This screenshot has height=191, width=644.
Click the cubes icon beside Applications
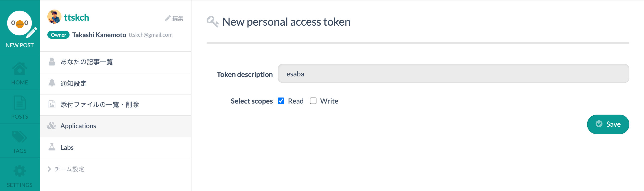click(52, 126)
